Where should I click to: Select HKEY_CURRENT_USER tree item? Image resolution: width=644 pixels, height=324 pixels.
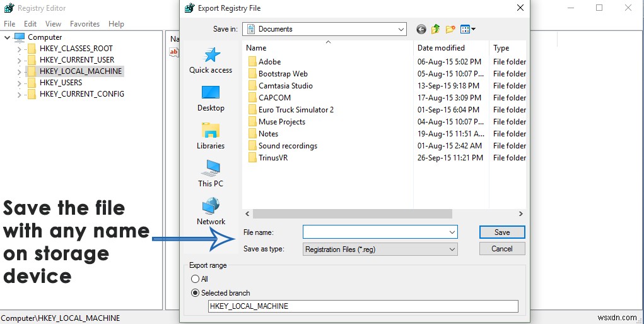[x=77, y=60]
